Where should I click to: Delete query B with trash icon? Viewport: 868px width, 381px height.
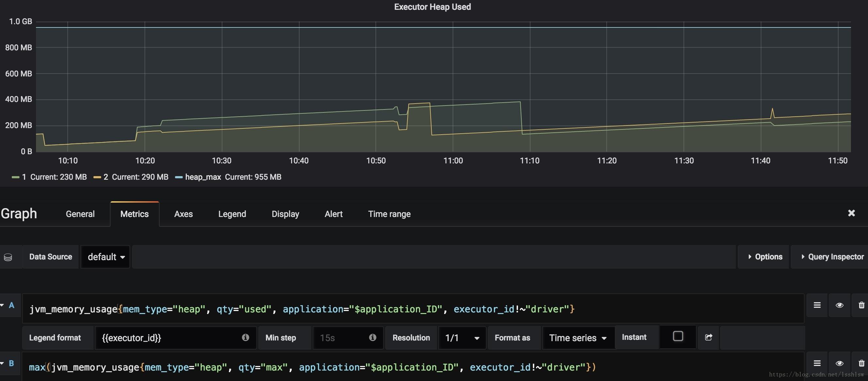tap(861, 363)
